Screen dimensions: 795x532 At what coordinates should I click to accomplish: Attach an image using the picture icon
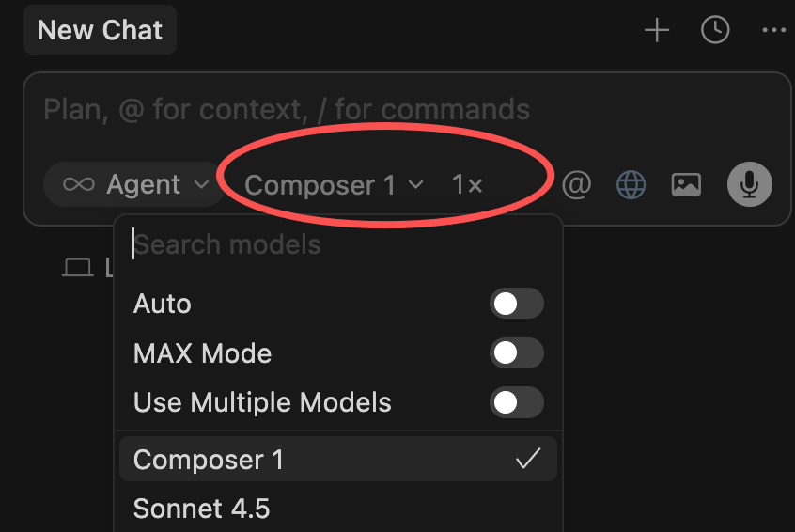click(686, 185)
